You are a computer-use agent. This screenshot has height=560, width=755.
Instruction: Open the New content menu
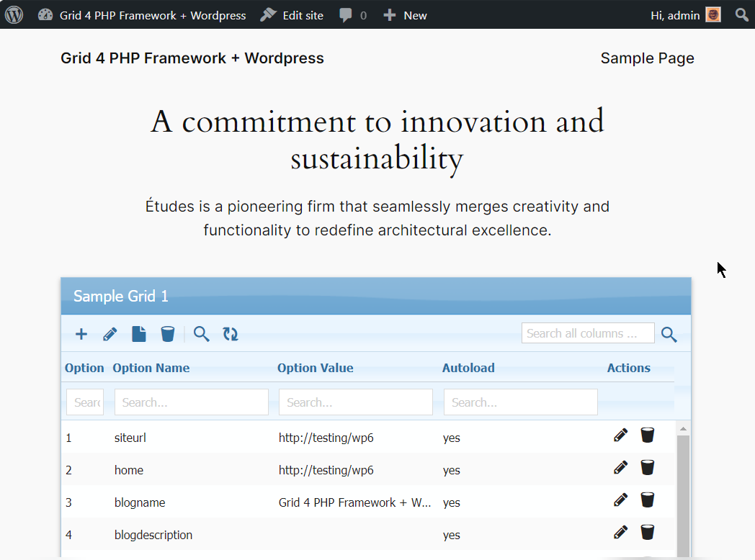(x=405, y=15)
